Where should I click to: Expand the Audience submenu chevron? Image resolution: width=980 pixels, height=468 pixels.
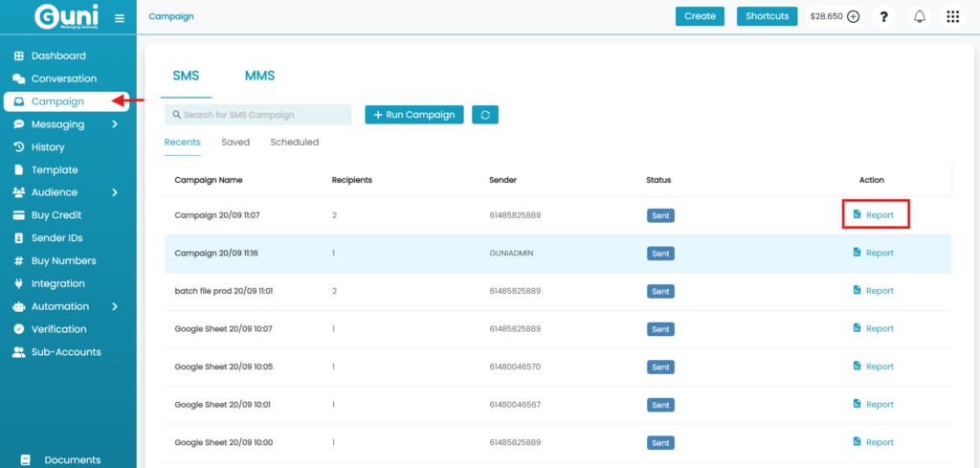click(x=114, y=192)
